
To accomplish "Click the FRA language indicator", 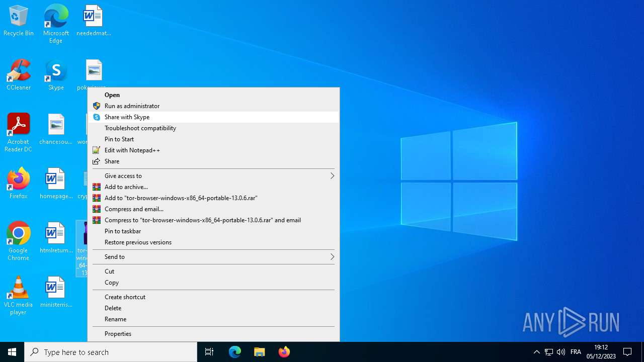I will click(x=576, y=352).
